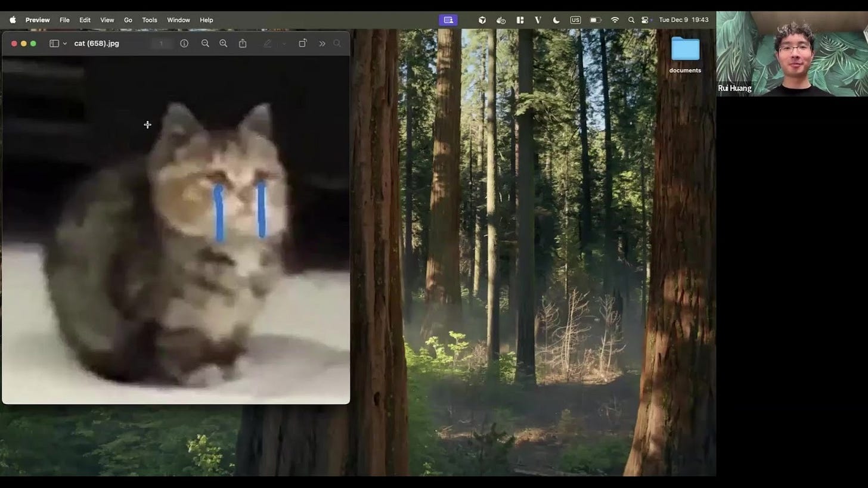Open the Go menu
The image size is (868, 488).
click(128, 20)
